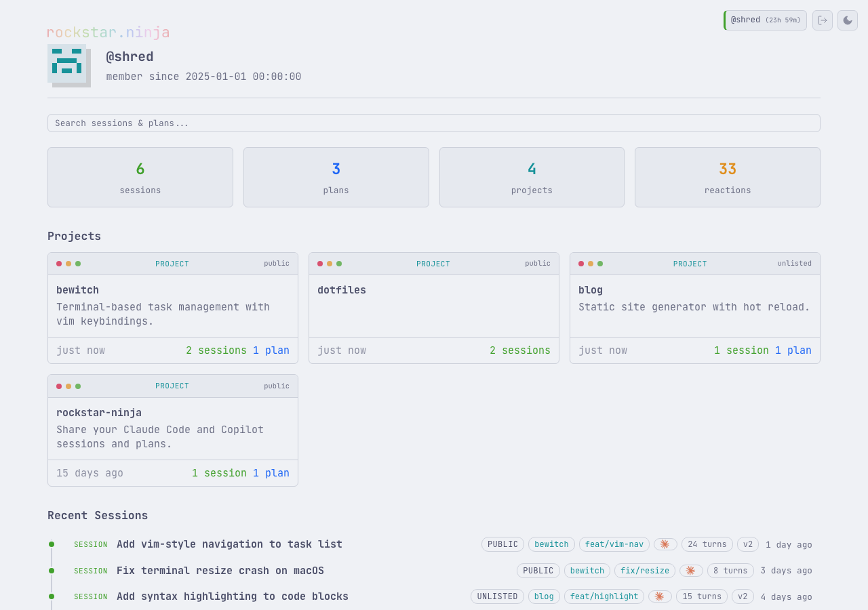
Task: Click the search sessions & plans field
Action: [x=434, y=123]
